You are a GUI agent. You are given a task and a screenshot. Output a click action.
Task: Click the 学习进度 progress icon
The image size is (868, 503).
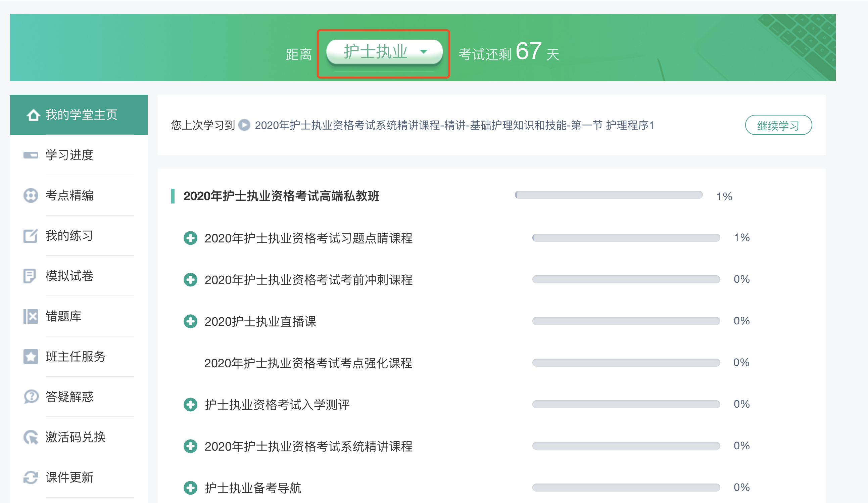point(31,155)
